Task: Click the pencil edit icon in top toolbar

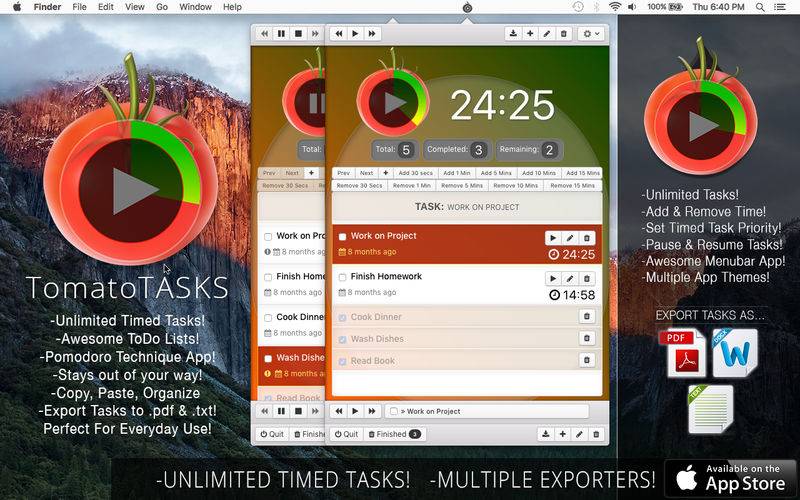Action: tap(547, 34)
